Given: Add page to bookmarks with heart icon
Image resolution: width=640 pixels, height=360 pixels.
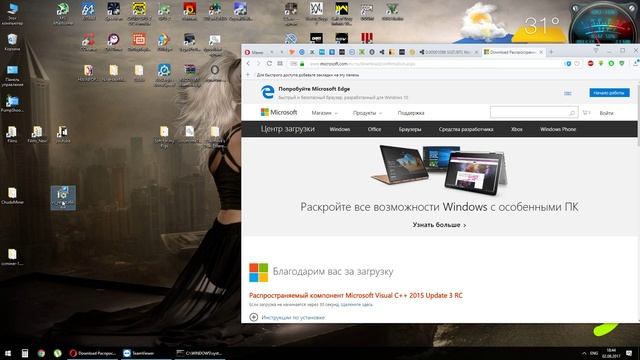Looking at the screenshot, I should click(577, 64).
